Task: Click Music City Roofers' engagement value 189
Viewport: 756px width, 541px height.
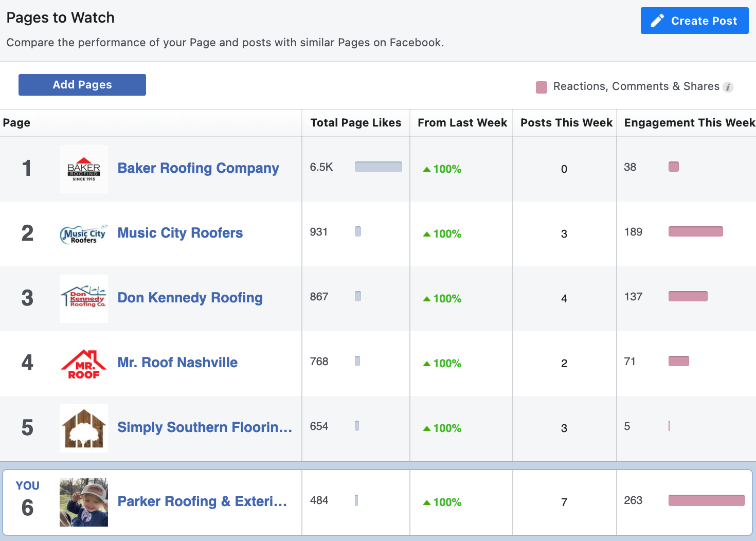Action: tap(633, 232)
